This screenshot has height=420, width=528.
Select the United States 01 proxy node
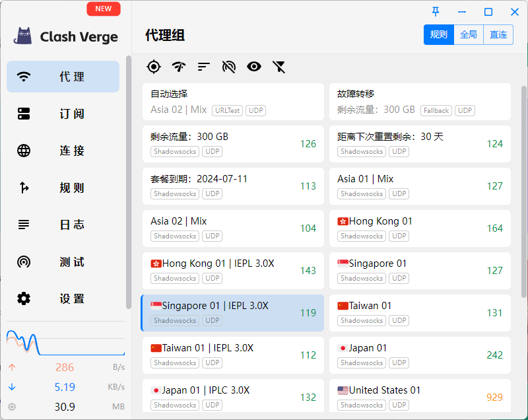(x=420, y=396)
